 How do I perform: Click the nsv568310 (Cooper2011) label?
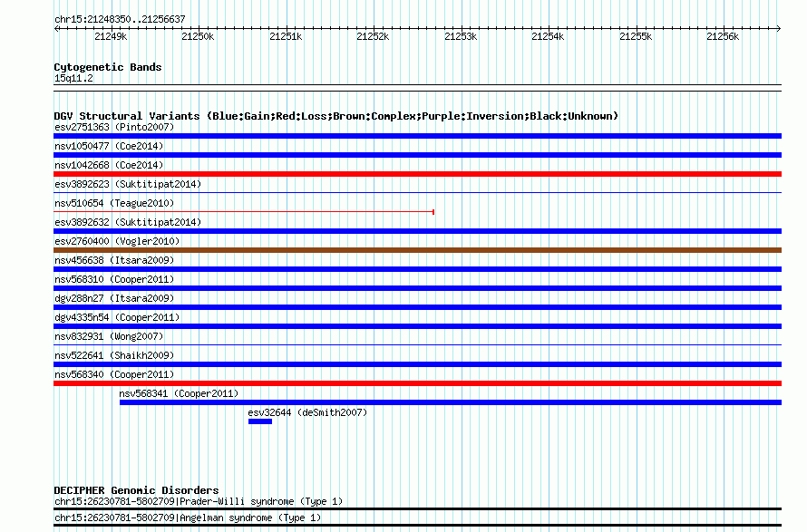[114, 279]
